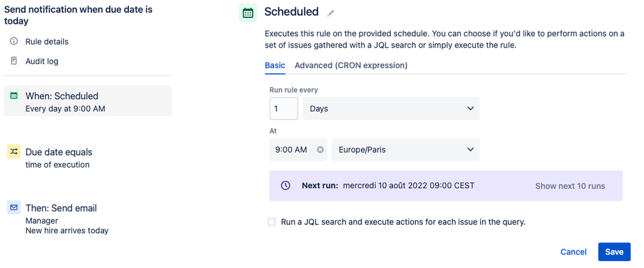Open the Rule details item

click(x=46, y=42)
